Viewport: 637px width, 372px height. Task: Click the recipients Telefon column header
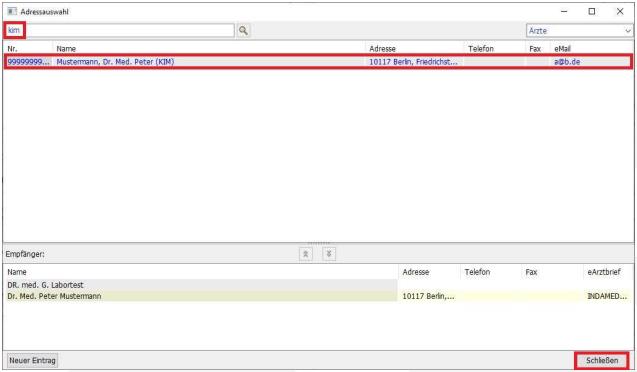pyautogui.click(x=477, y=272)
